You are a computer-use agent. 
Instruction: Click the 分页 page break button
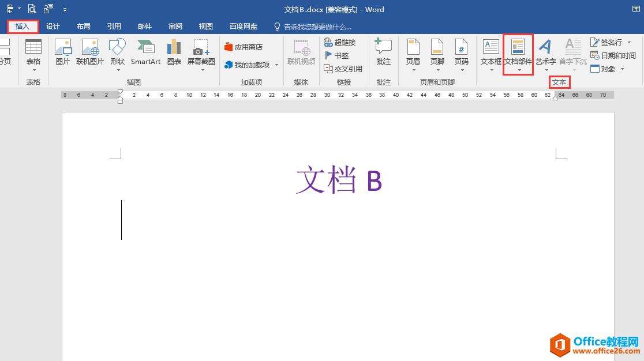(x=5, y=52)
